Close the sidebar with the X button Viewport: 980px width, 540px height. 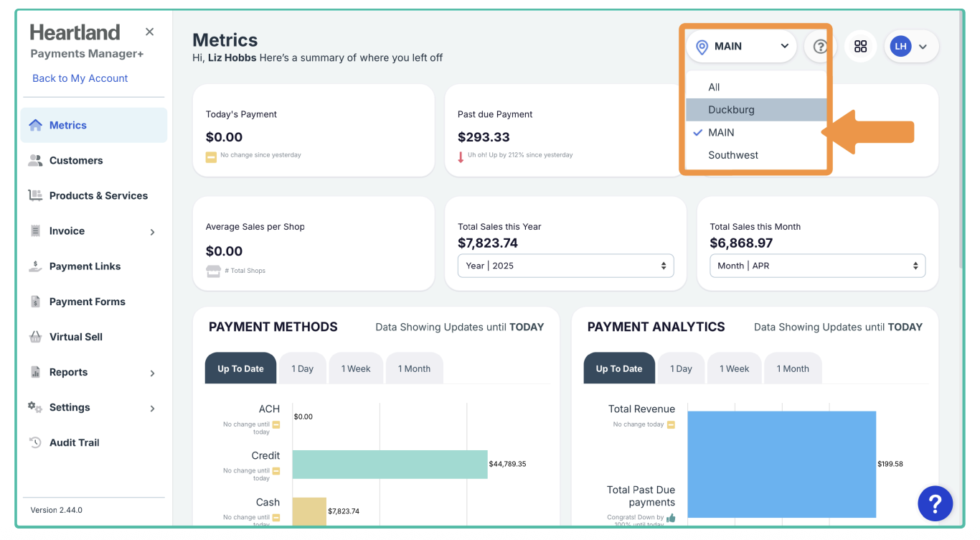coord(149,32)
